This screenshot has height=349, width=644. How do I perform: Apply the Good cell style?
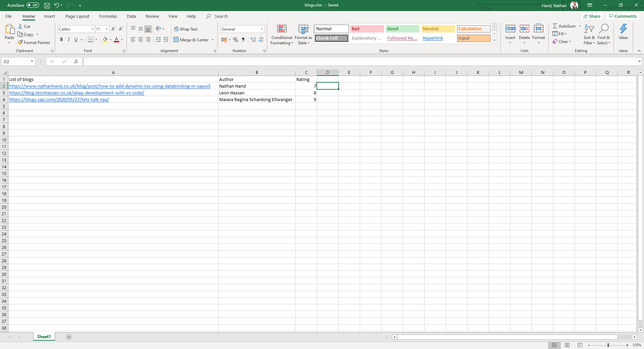pos(402,29)
